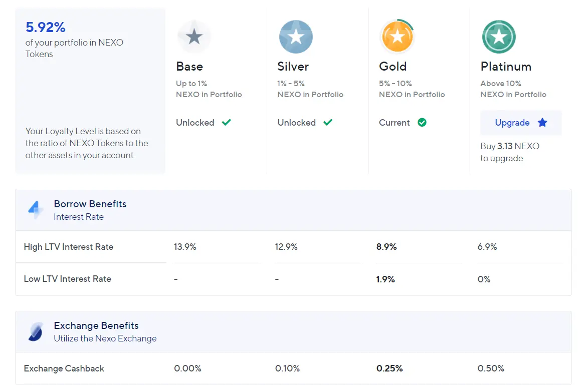Click the Base tier grey star badge
Image resolution: width=588 pixels, height=385 pixels.
point(194,37)
